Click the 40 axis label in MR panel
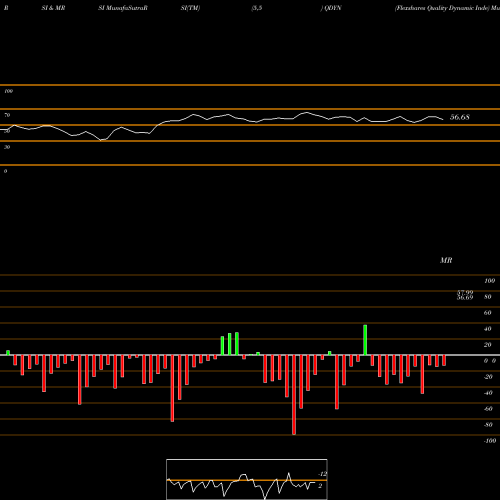The height and width of the screenshot is (500, 500). 488,329
